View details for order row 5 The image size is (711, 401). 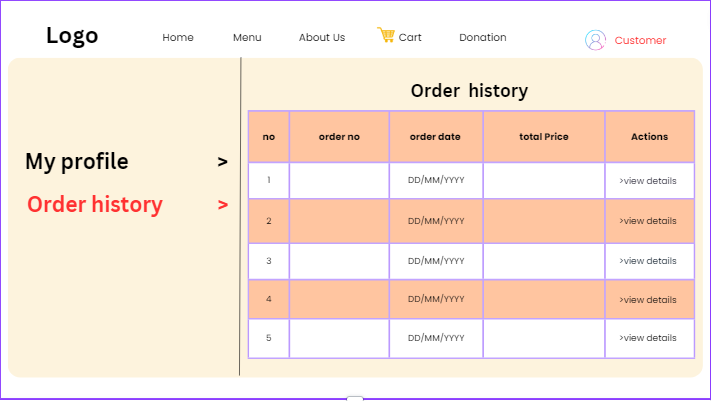click(648, 338)
